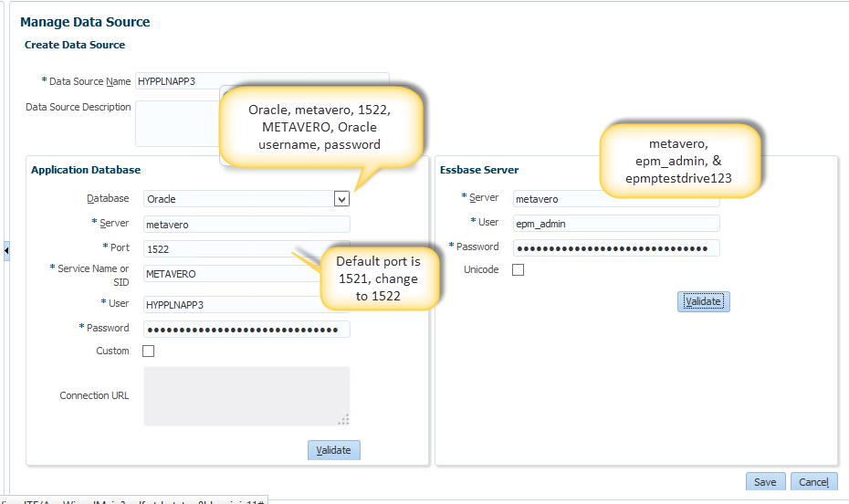The image size is (849, 504).
Task: Click the Create Data Source heading
Action: (75, 45)
